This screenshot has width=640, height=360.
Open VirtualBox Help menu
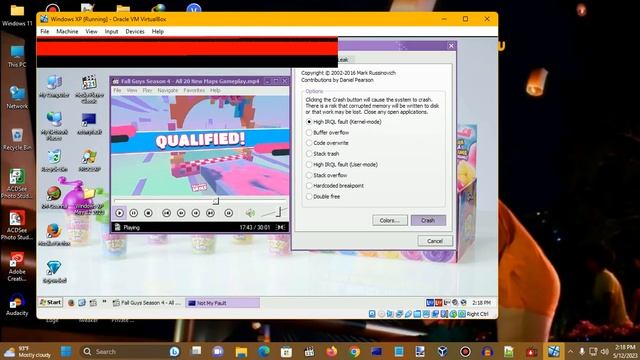[x=158, y=31]
